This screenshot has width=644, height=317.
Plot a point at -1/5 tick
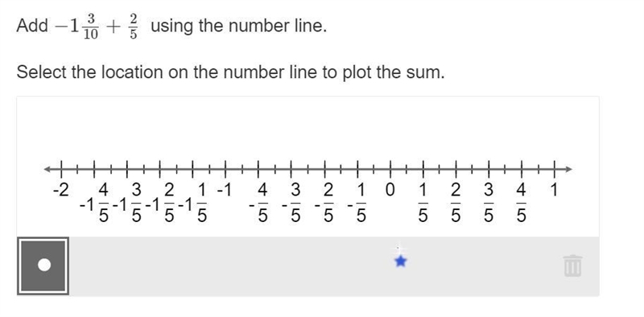tap(357, 169)
